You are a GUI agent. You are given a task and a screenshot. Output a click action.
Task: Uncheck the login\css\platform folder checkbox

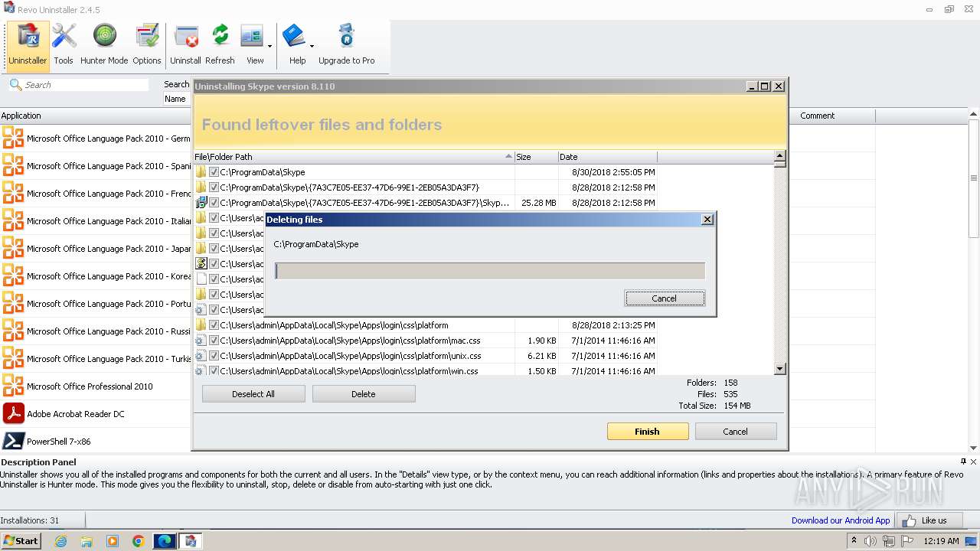214,325
